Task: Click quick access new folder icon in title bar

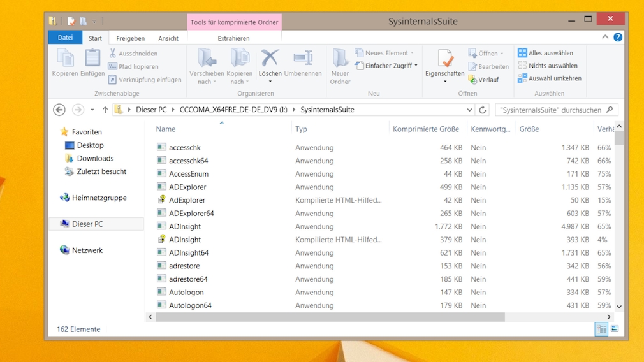Action: tap(83, 21)
